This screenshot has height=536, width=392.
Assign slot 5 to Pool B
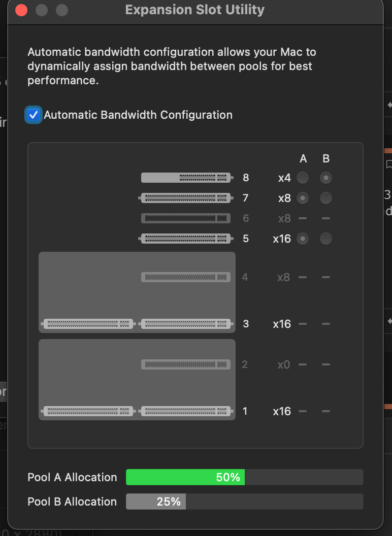click(x=326, y=238)
